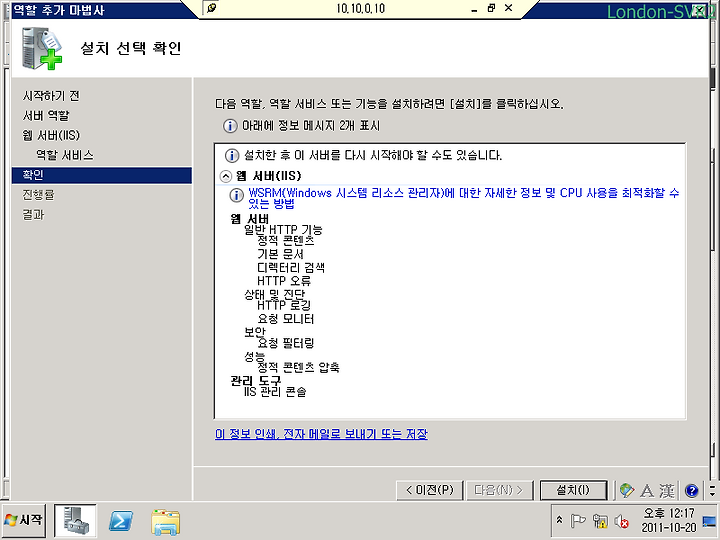Screen dimensions: 720x540
Task: Open the WSRM detailed information link
Action: (x=463, y=198)
